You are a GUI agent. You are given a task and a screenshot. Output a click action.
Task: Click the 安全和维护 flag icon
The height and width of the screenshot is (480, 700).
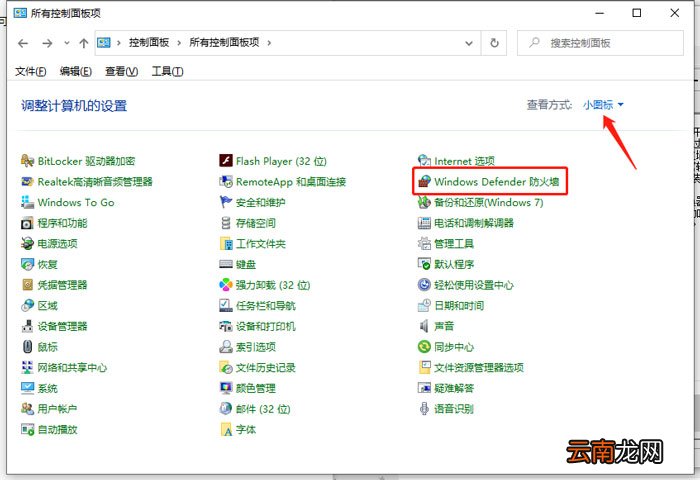pos(226,202)
